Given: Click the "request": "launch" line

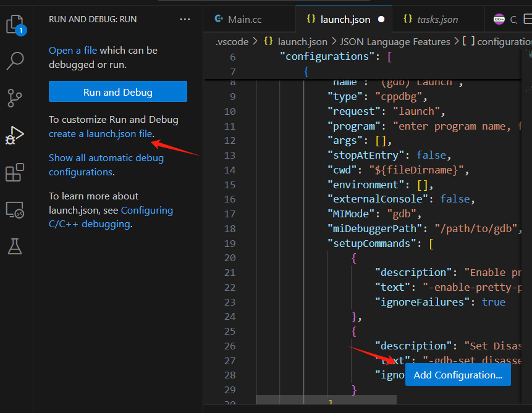Looking at the screenshot, I should click(386, 111).
